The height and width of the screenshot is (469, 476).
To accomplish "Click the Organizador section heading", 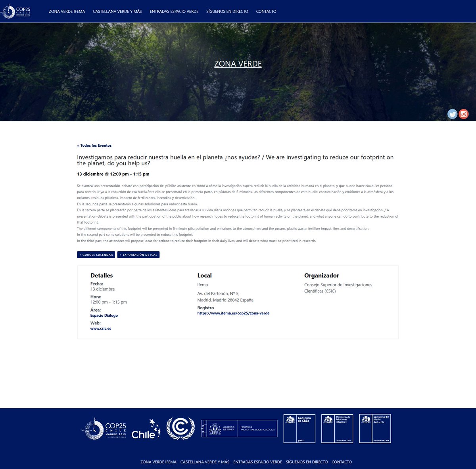I will click(x=322, y=276).
